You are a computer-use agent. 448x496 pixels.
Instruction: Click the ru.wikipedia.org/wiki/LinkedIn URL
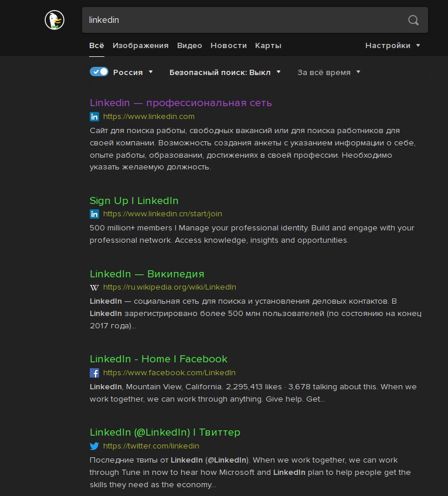[x=169, y=287]
